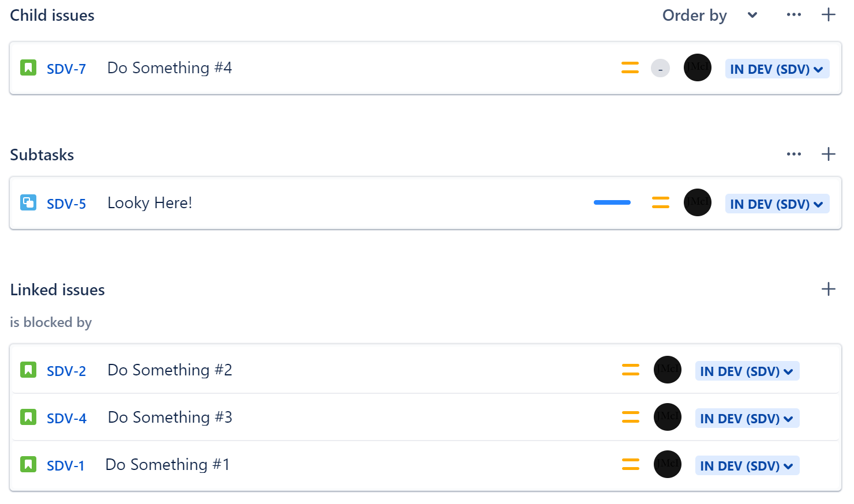Click the story icon next to SDV-7
854x504 pixels.
(x=28, y=67)
